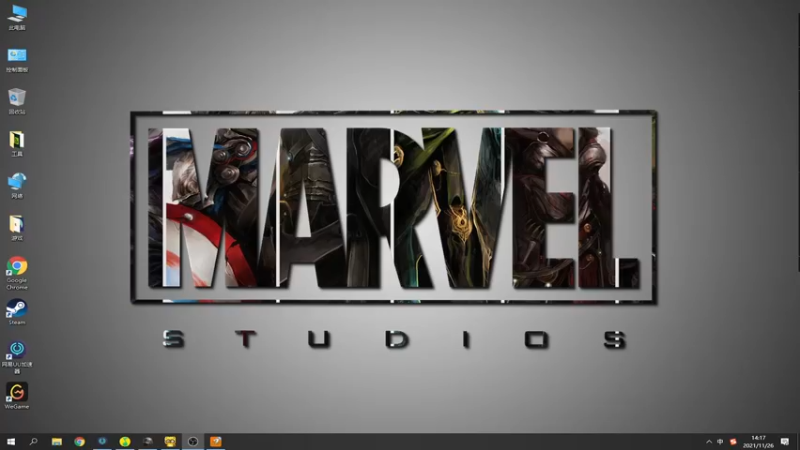This screenshot has width=800, height=450.
Task: Open the orange question-mark app in taskbar
Action: click(216, 441)
